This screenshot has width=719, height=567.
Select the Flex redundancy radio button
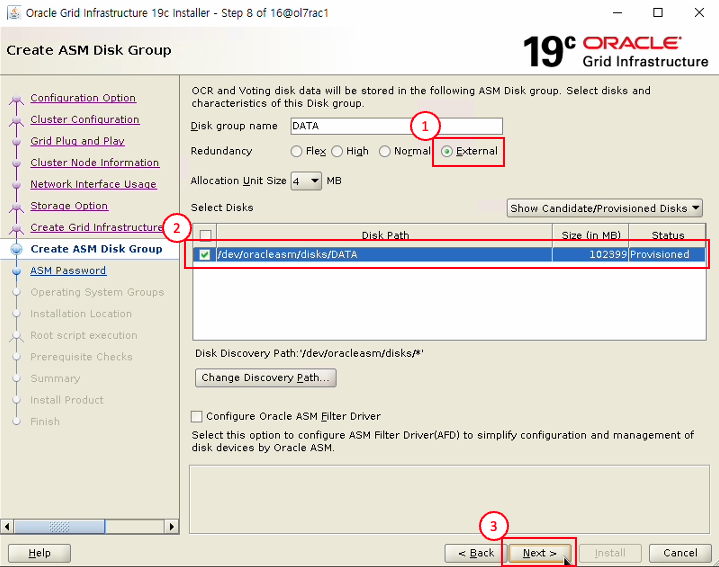tap(296, 151)
